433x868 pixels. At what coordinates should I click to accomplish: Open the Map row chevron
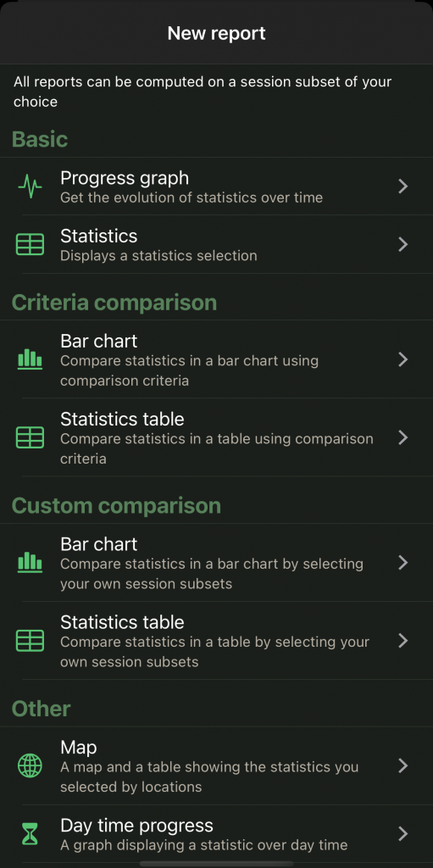[x=403, y=766]
